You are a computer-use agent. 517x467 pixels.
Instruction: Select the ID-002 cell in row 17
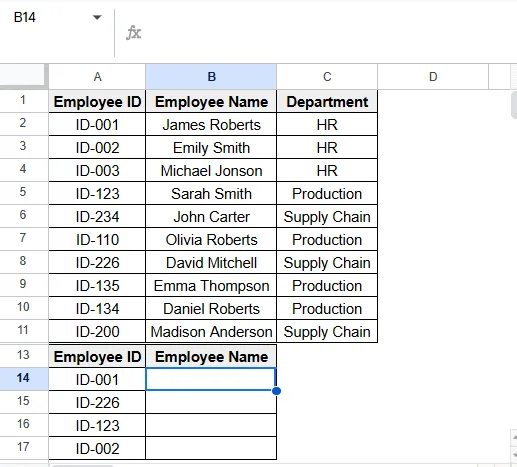(97, 448)
